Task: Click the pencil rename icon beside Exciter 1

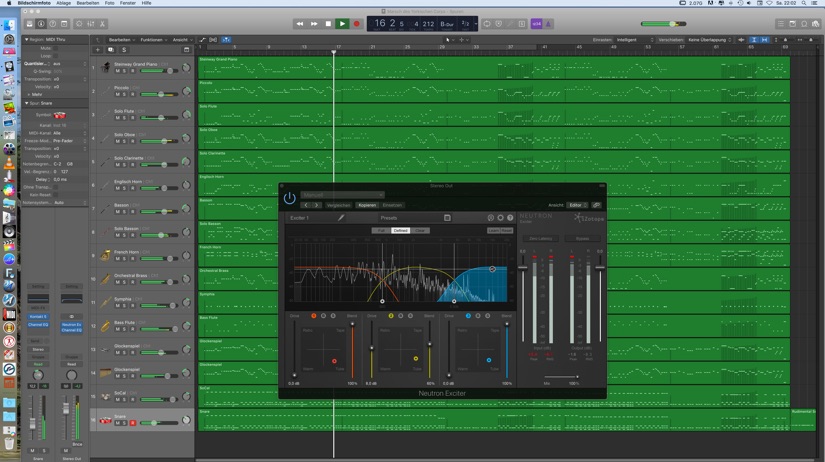Action: [x=341, y=217]
